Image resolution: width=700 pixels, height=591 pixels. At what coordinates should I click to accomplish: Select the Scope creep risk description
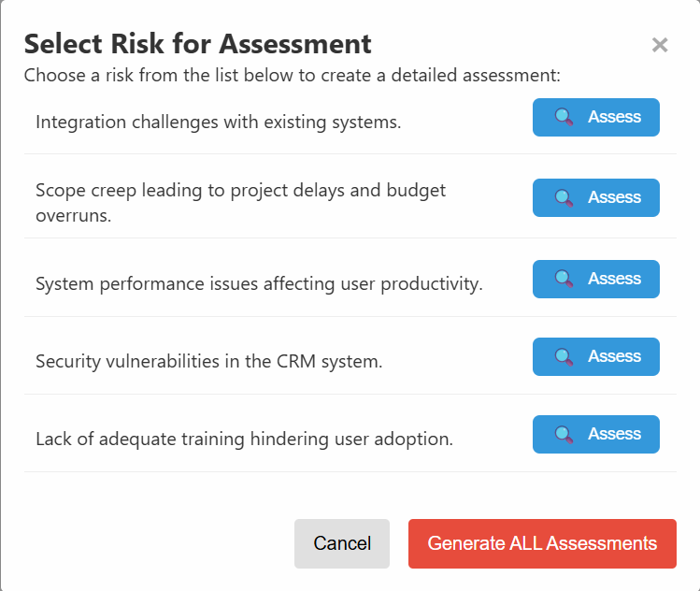click(240, 203)
